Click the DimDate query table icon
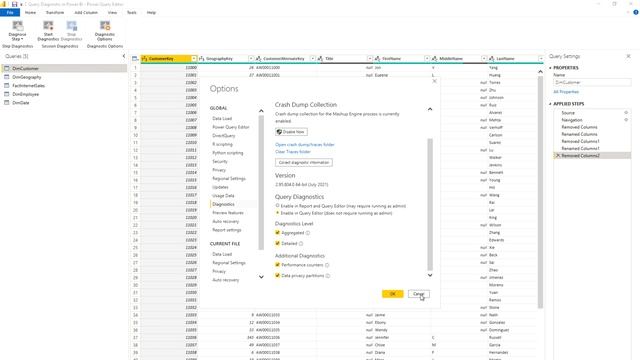Viewport: 640px width, 360px height. tap(7, 102)
